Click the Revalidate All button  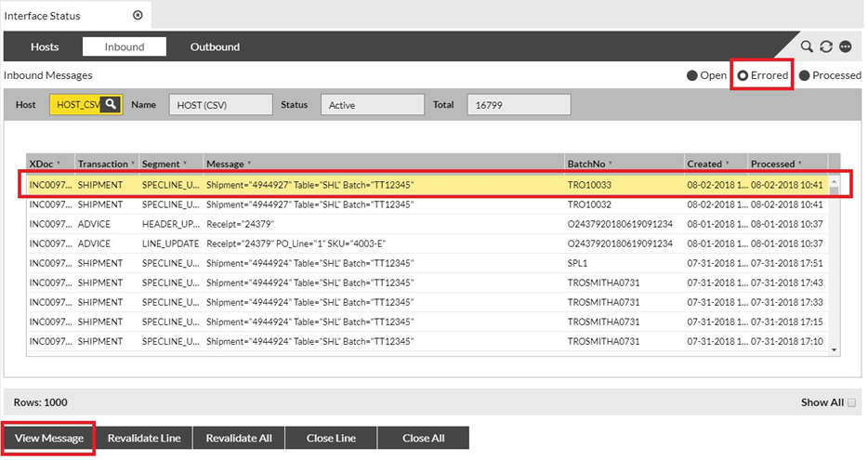point(237,438)
